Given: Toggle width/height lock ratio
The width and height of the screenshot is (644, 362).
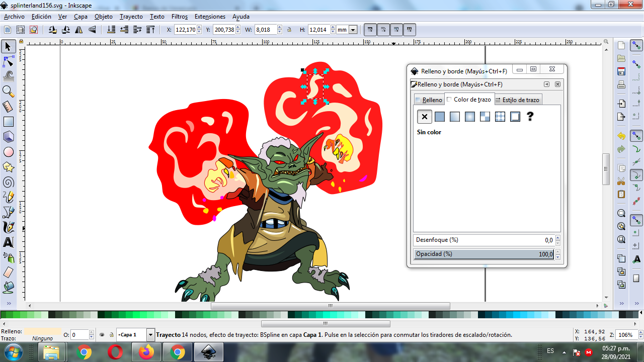Looking at the screenshot, I should click(289, 30).
